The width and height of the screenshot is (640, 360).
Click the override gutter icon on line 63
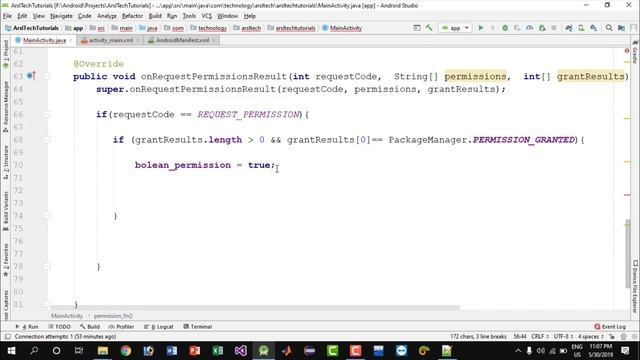(31, 76)
